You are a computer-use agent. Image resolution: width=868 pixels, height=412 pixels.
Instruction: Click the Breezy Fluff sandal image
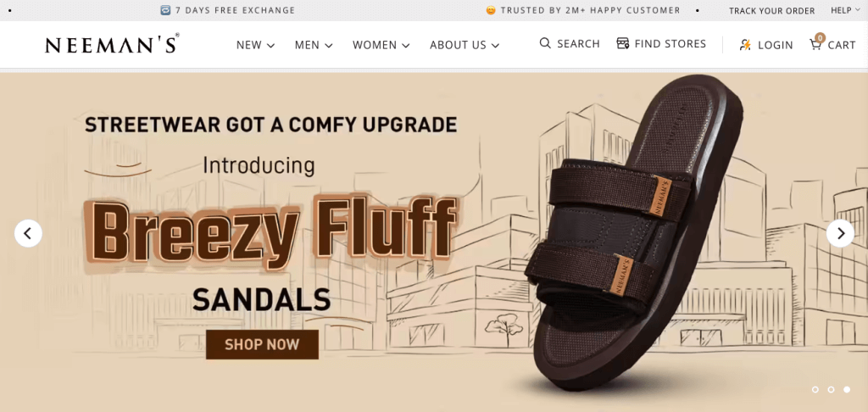tap(634, 232)
